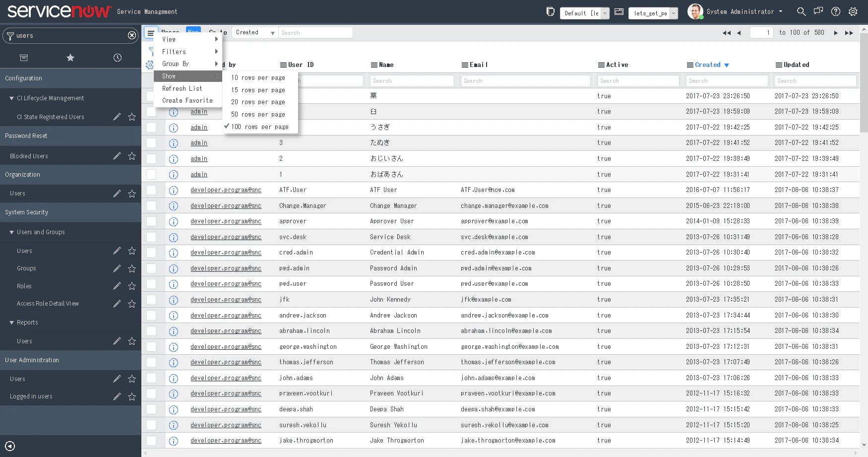This screenshot has width=868, height=457.
Task: Check the select-all checkbox in the list header
Action: 151,65
